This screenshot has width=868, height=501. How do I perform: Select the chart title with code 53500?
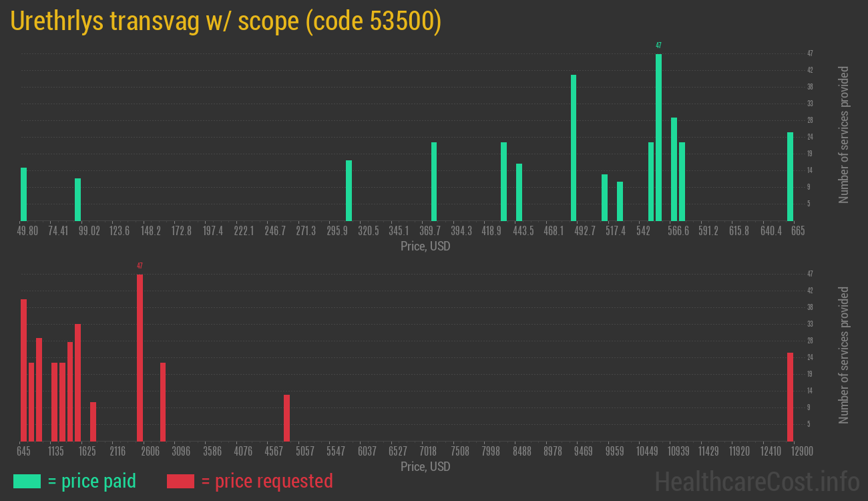pyautogui.click(x=226, y=21)
